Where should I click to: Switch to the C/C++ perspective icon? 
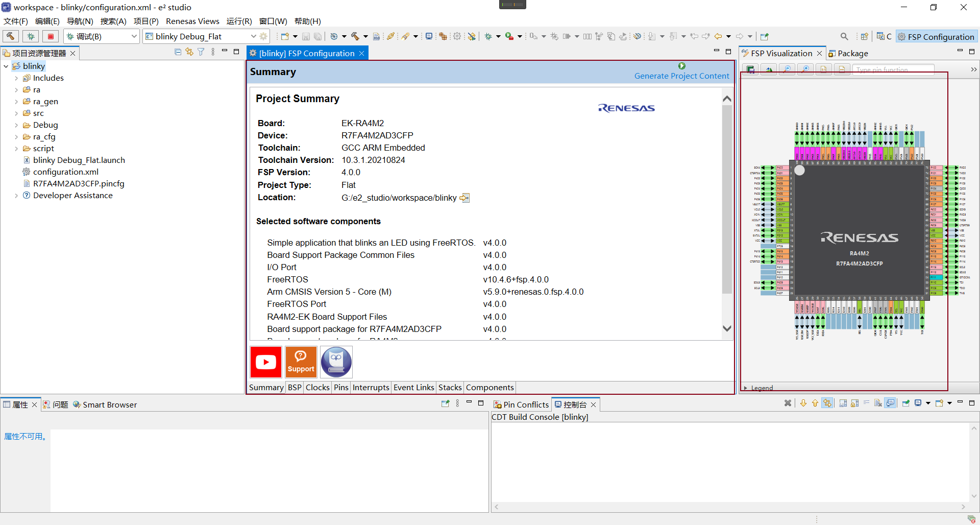(x=884, y=36)
